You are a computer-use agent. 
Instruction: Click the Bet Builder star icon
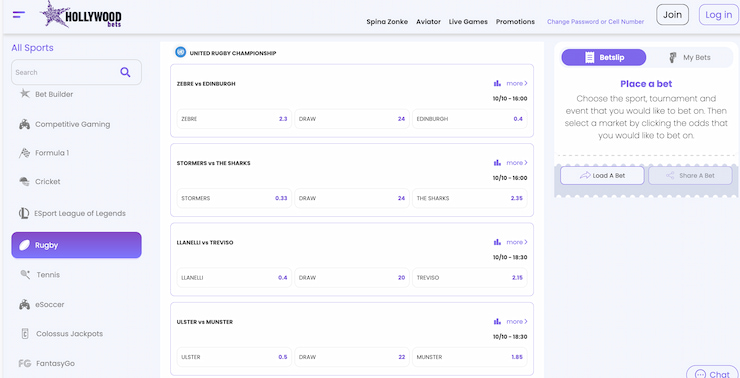(x=25, y=93)
